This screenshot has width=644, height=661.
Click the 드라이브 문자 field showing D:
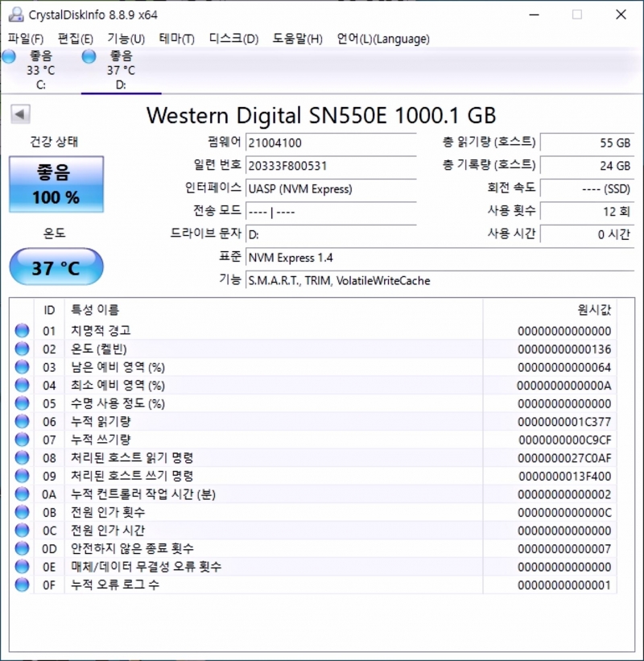click(331, 234)
